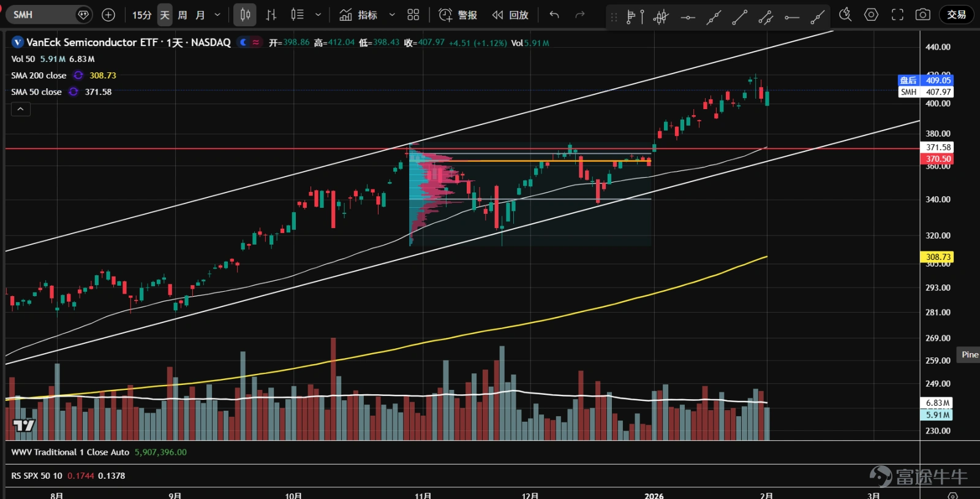Click the VanEck V logo icon
Viewport: 980px width, 499px height.
(x=17, y=42)
